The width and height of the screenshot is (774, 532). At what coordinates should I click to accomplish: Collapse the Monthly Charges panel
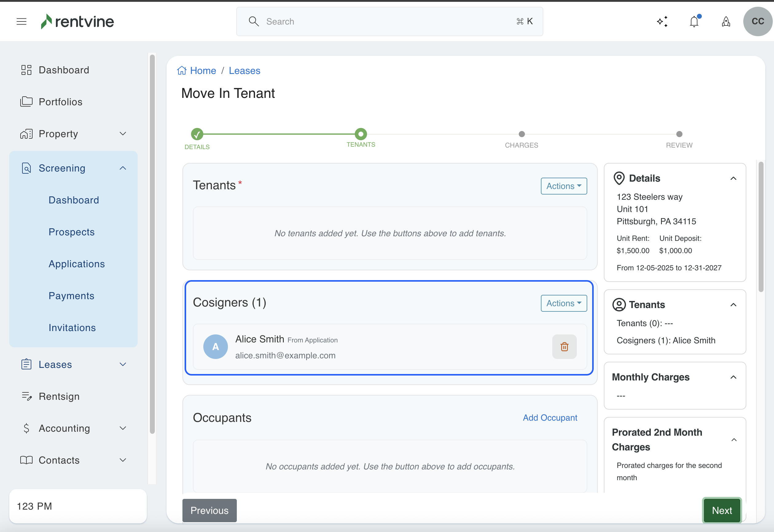tap(733, 377)
